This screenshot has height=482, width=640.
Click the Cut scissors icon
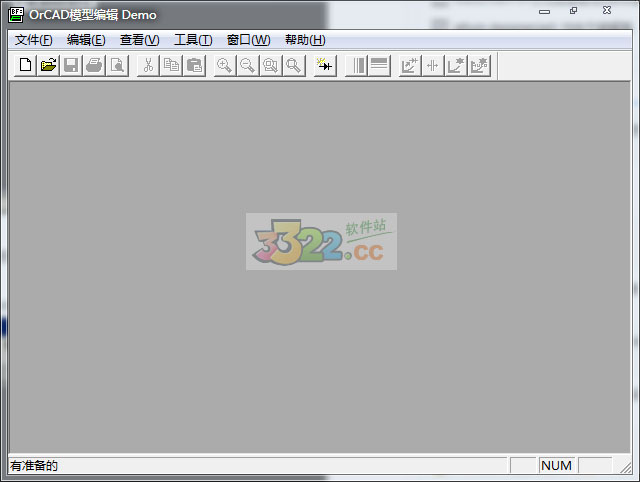coord(148,65)
